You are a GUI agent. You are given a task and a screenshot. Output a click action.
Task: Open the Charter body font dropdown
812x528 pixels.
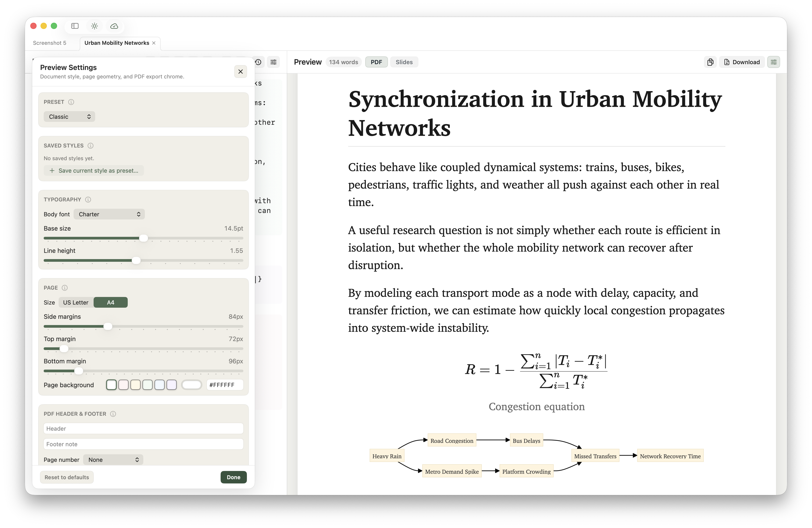pyautogui.click(x=109, y=214)
